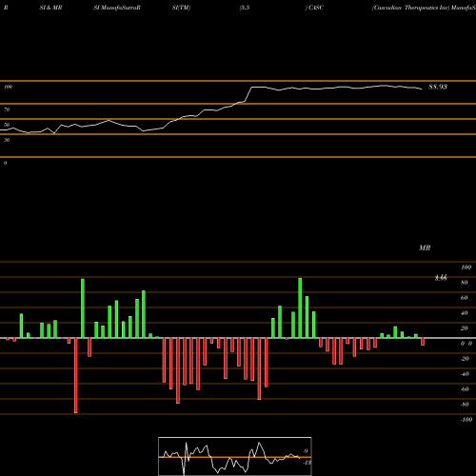
Task: Click the RSI line plateau near 88.93
Action: coord(336,88)
